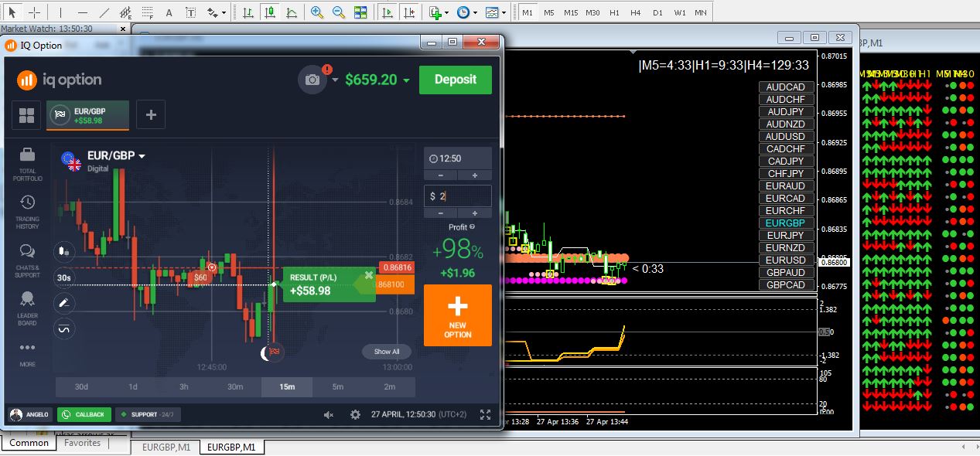980x456 pixels.
Task: Select M15 timeframe in toolbar
Action: click(571, 12)
